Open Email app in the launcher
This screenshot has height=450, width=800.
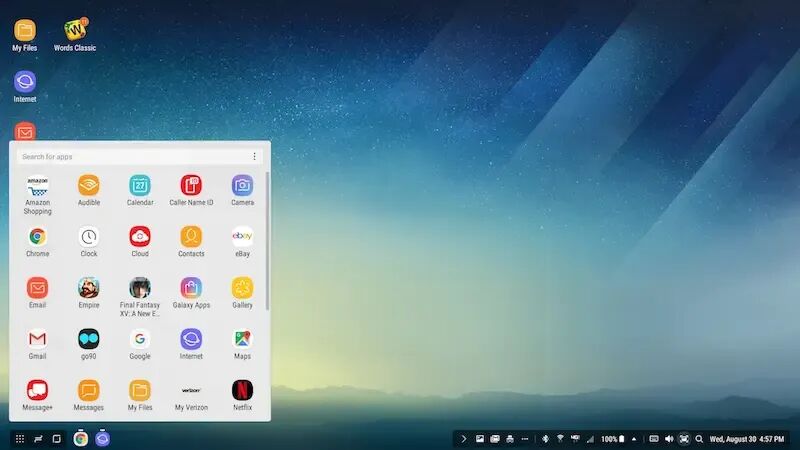click(x=38, y=293)
